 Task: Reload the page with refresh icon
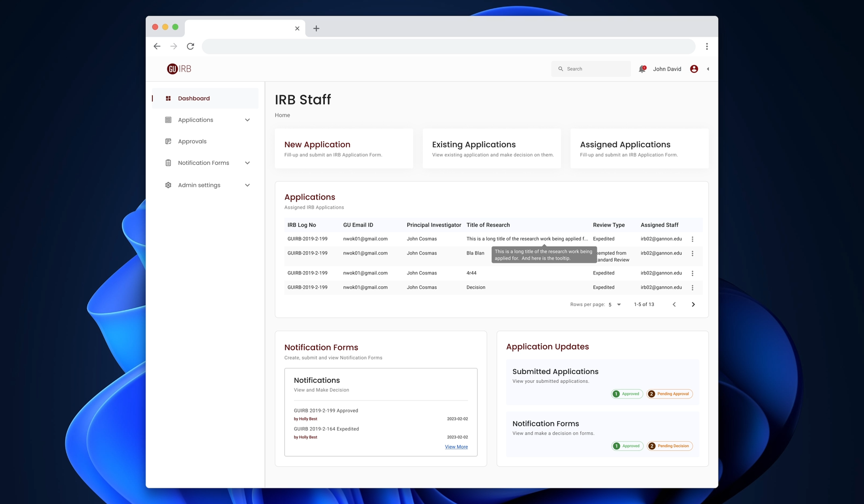tap(190, 46)
